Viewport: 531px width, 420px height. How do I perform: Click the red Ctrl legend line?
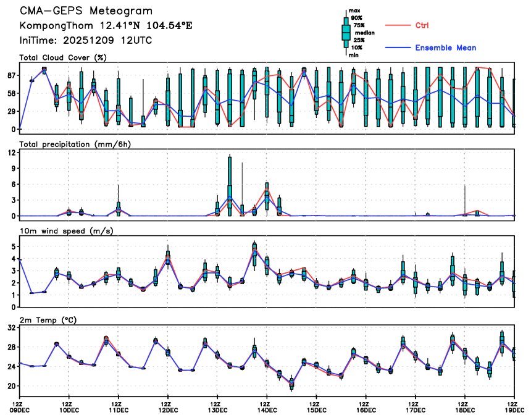click(398, 25)
